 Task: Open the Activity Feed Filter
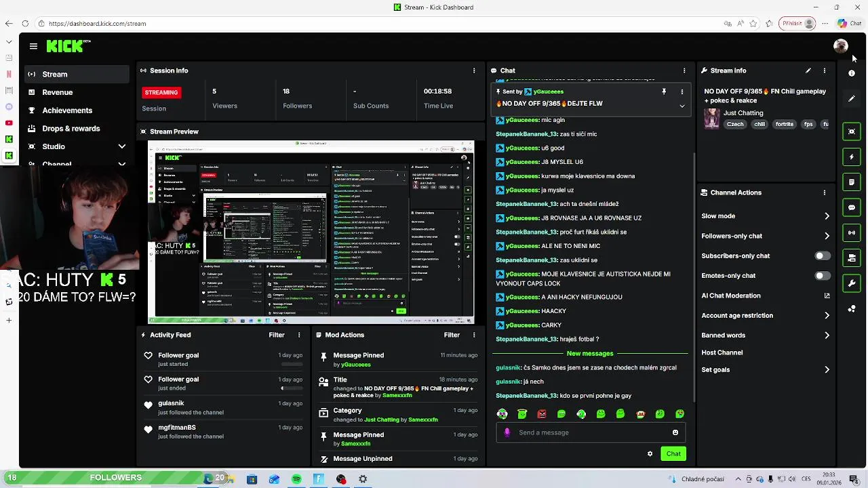pos(276,335)
